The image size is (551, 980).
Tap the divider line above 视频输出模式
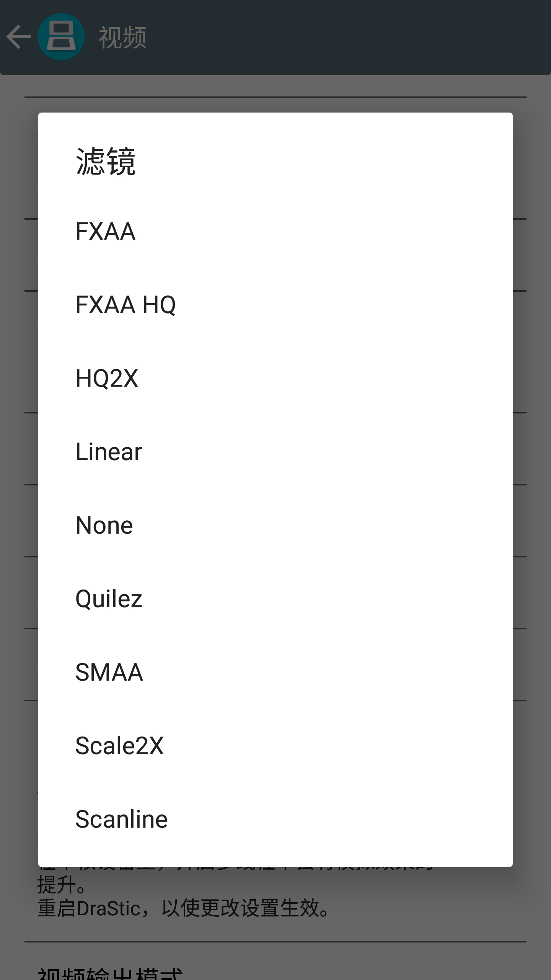click(x=275, y=941)
